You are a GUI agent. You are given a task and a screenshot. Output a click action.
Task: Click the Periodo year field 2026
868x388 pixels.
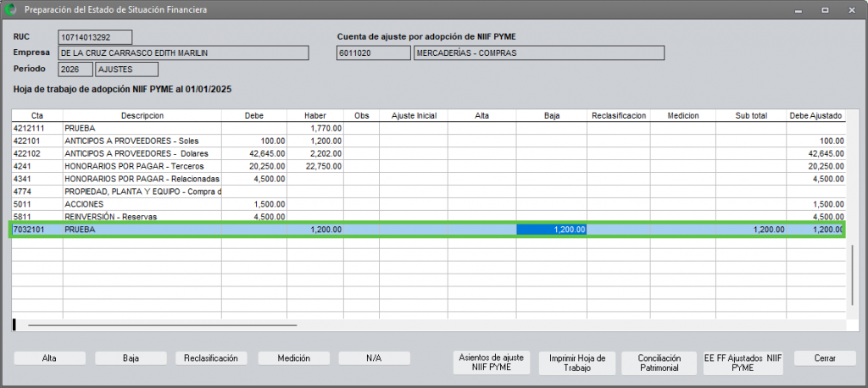(x=75, y=69)
